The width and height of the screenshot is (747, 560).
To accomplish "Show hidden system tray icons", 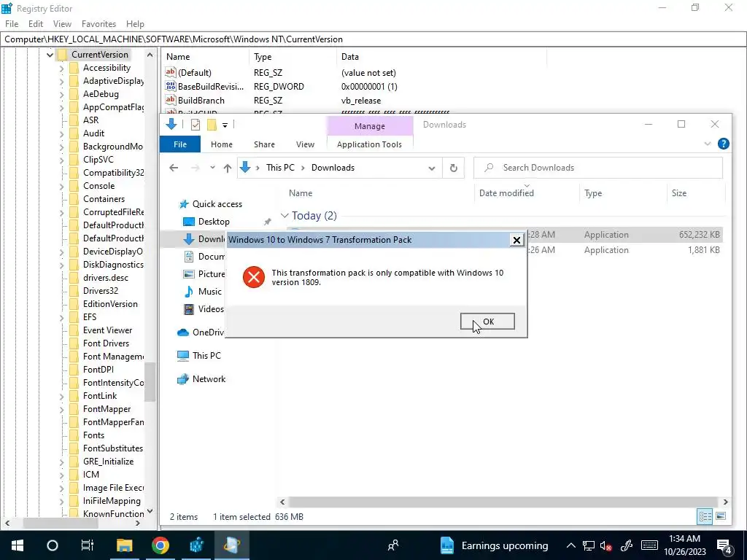I will tap(570, 545).
